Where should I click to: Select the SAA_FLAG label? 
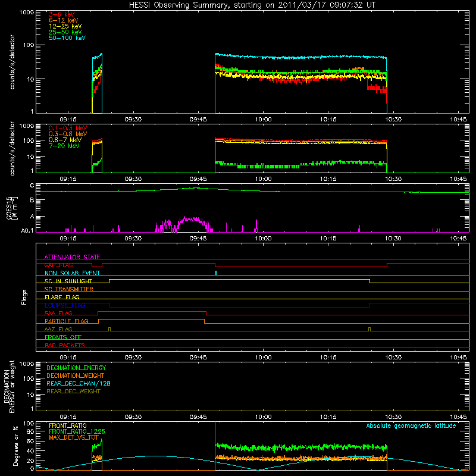58,313
